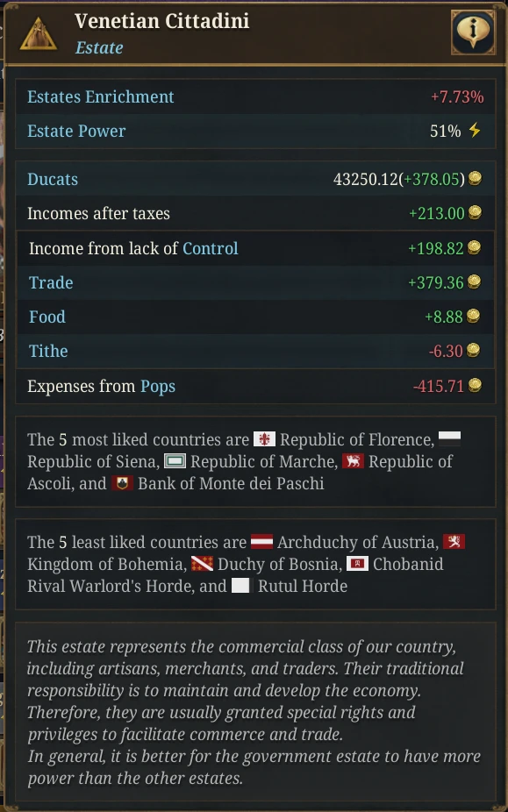Select the Tithe expense row
This screenshot has height=812, width=508.
tap(255, 351)
